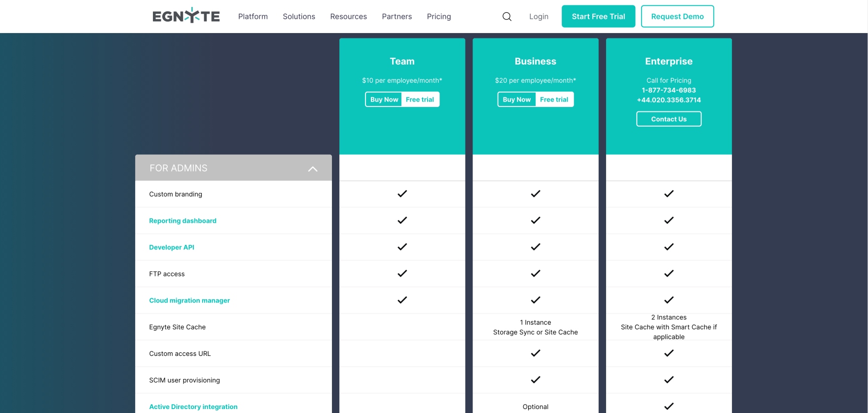Open the Platform menu
The height and width of the screenshot is (413, 868).
tap(253, 16)
